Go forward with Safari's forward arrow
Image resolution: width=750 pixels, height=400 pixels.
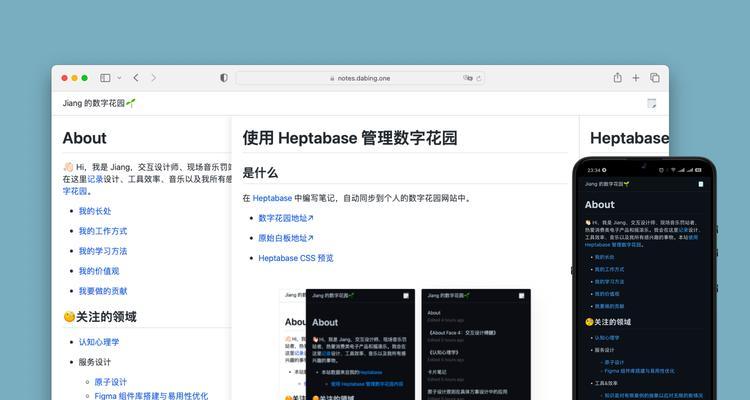(154, 78)
